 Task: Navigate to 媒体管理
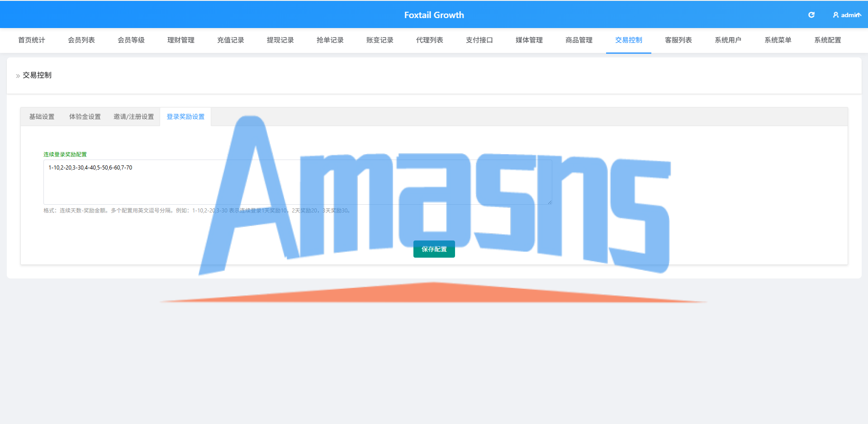coord(529,40)
